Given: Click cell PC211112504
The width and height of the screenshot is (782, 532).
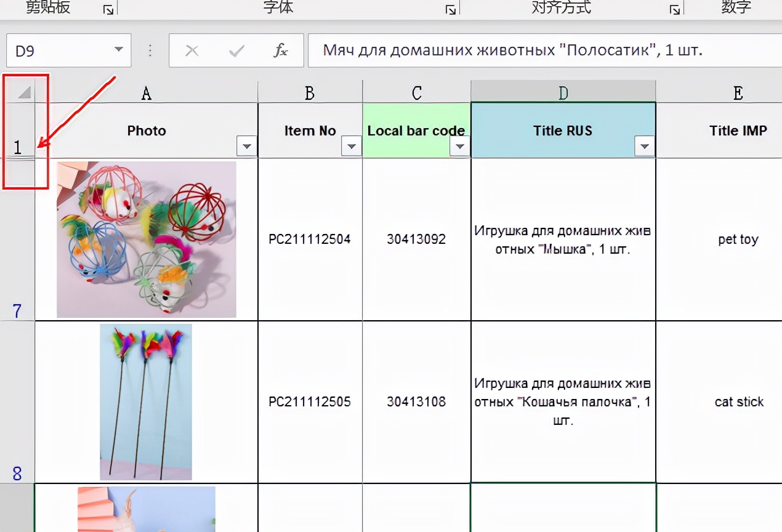Looking at the screenshot, I should (x=310, y=240).
